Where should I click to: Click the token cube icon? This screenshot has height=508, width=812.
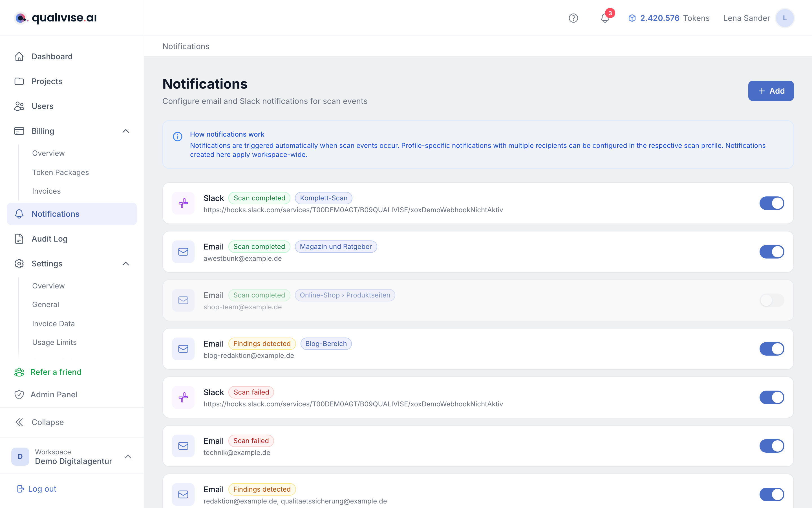click(x=632, y=18)
